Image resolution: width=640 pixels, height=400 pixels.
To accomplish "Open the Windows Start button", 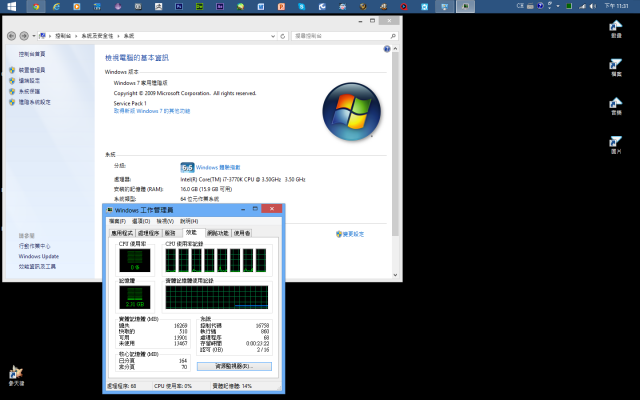I will tap(11, 6).
